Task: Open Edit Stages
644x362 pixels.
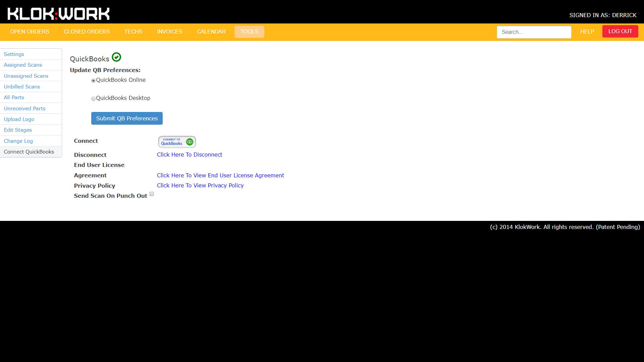Action: 31,130
